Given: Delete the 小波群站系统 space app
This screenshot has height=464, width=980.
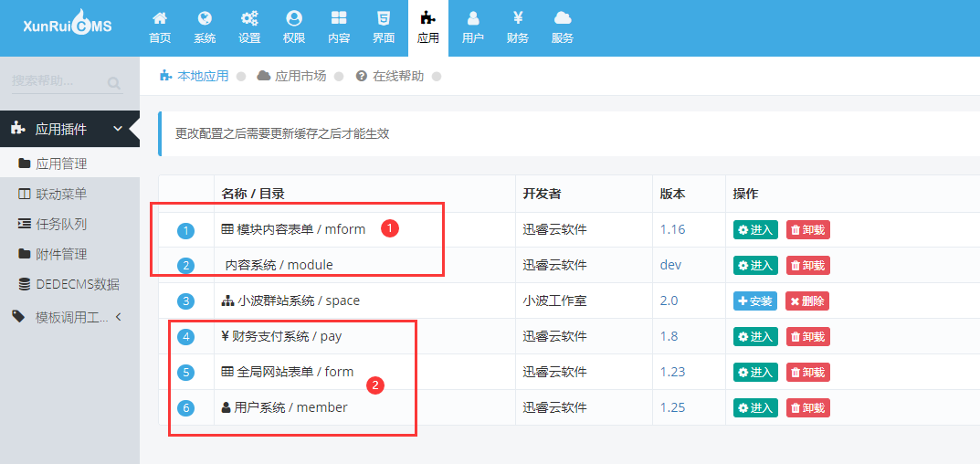Looking at the screenshot, I should click(807, 301).
